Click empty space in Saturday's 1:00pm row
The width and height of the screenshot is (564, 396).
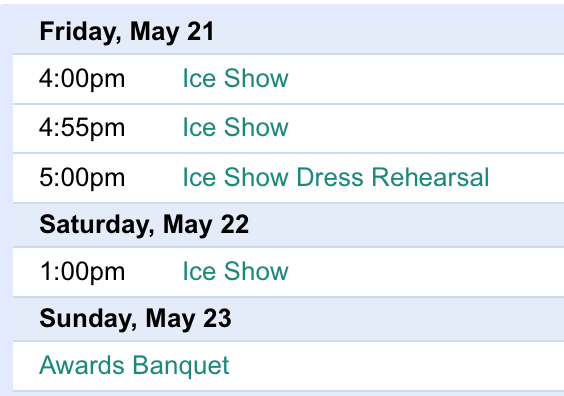[x=424, y=272]
